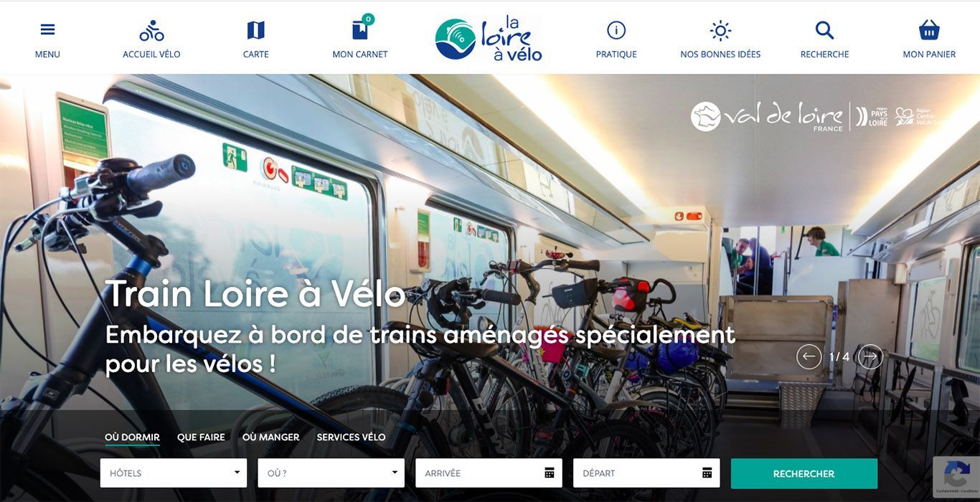The width and height of the screenshot is (980, 502).
Task: Select the Où Dormir tab
Action: (x=132, y=437)
